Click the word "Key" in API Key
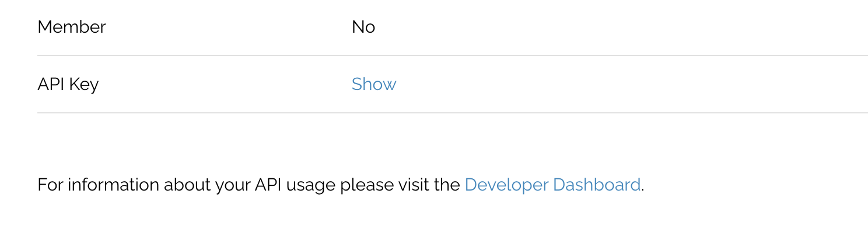Image resolution: width=868 pixels, height=242 pixels. tap(84, 85)
